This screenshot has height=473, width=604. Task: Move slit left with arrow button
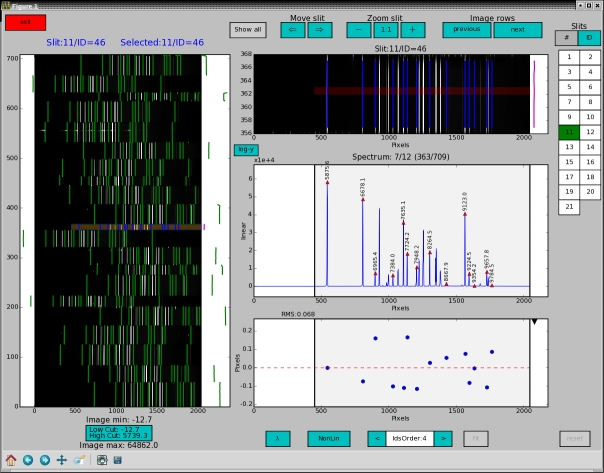click(293, 30)
